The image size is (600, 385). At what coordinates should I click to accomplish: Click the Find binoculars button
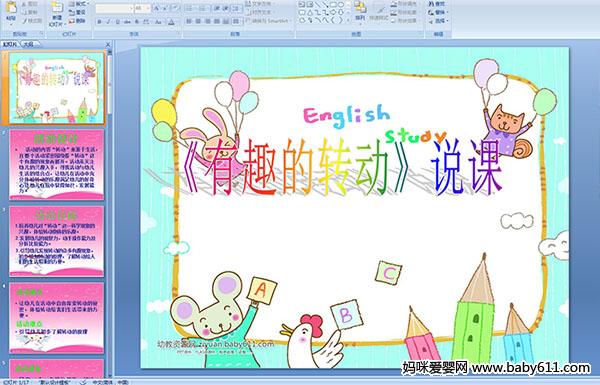click(437, 4)
